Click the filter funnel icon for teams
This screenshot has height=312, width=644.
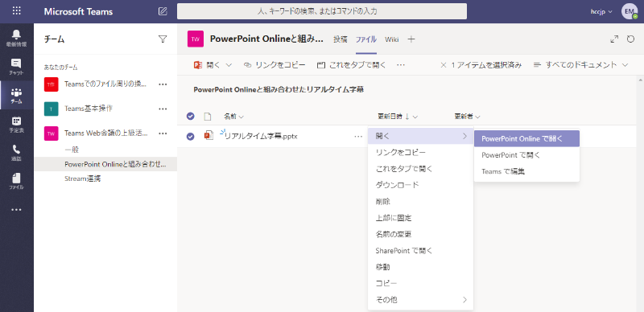point(163,39)
